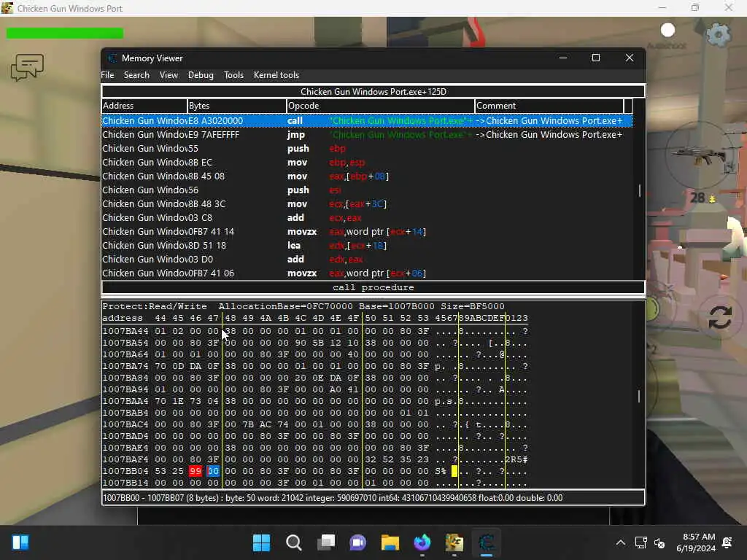Open taskbar Search magnifier

pyautogui.click(x=293, y=542)
